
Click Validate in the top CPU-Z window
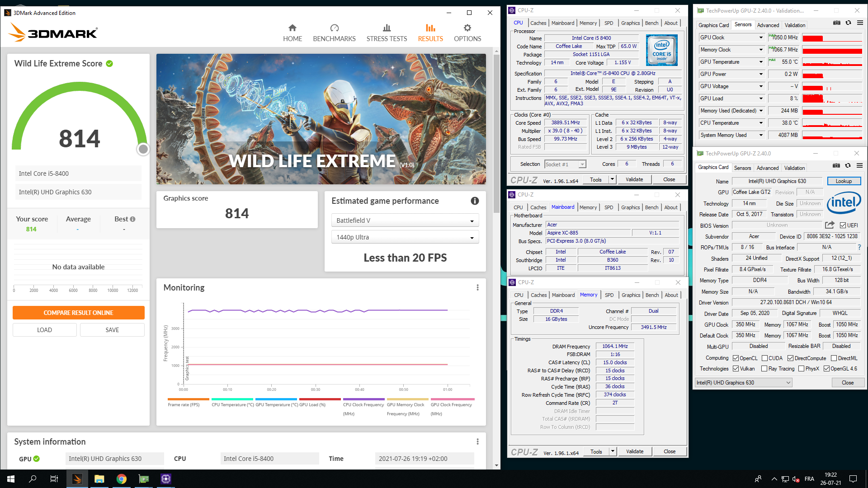coord(634,179)
